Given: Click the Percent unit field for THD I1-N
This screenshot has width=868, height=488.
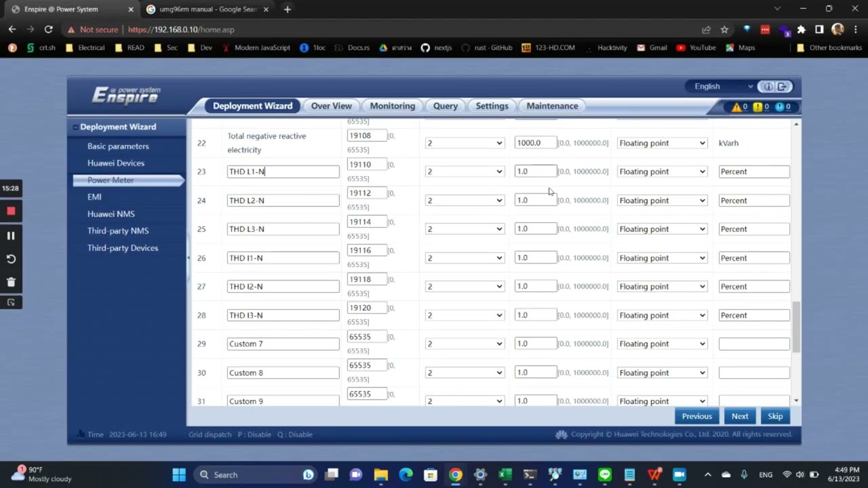Looking at the screenshot, I should click(x=754, y=258).
